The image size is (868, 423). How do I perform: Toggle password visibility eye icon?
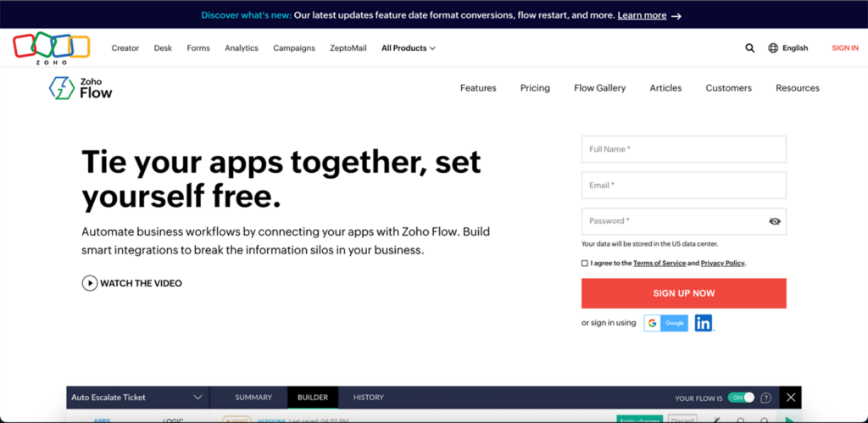point(775,221)
